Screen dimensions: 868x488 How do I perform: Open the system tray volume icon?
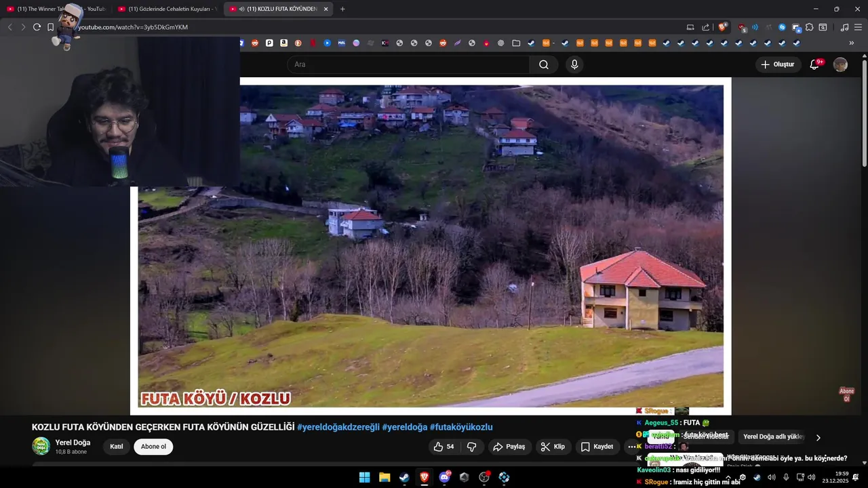tap(811, 477)
